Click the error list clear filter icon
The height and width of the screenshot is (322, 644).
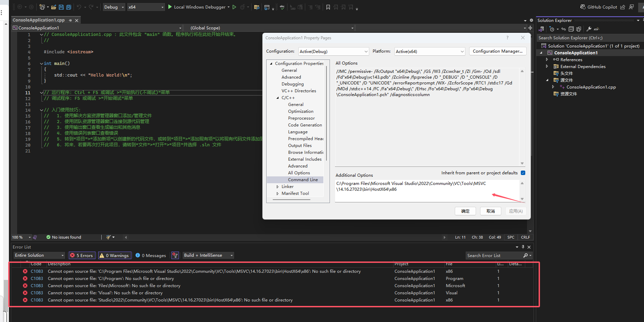coord(175,255)
